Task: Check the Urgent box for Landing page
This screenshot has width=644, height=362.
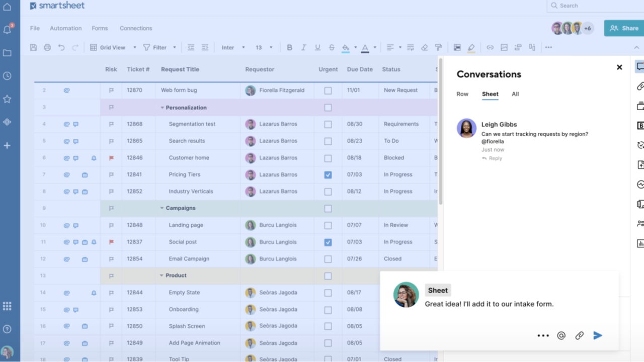Action: click(328, 225)
